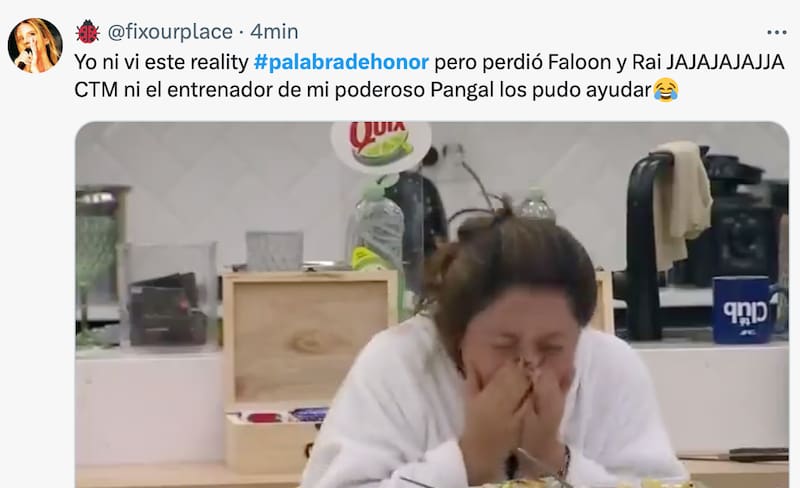Click the laughing-crying emoji in the tweet
Viewport: 800px width, 488px height.
[666, 90]
